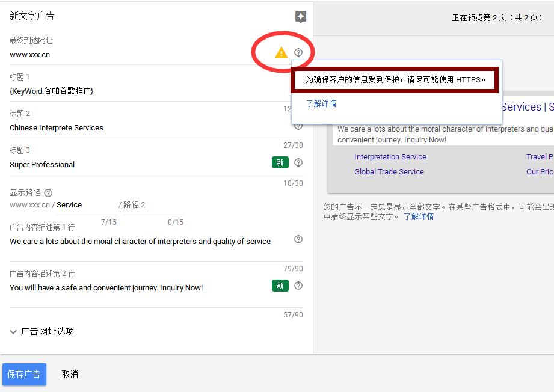554x392 pixels.
Task: Click the 新 badge beside 标题 3
Action: (x=280, y=162)
